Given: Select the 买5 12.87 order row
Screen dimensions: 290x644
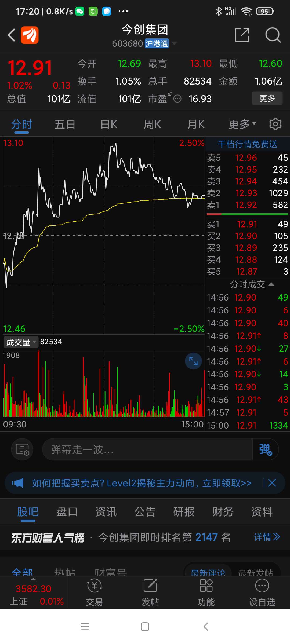Looking at the screenshot, I should coord(248,271).
